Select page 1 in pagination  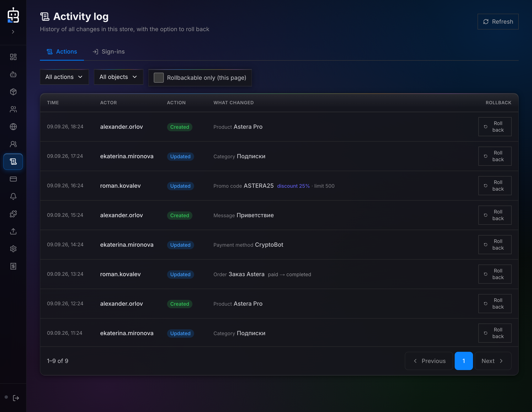(464, 361)
